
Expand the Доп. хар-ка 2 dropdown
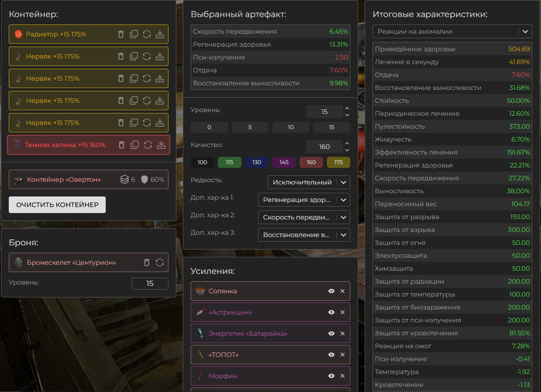304,218
